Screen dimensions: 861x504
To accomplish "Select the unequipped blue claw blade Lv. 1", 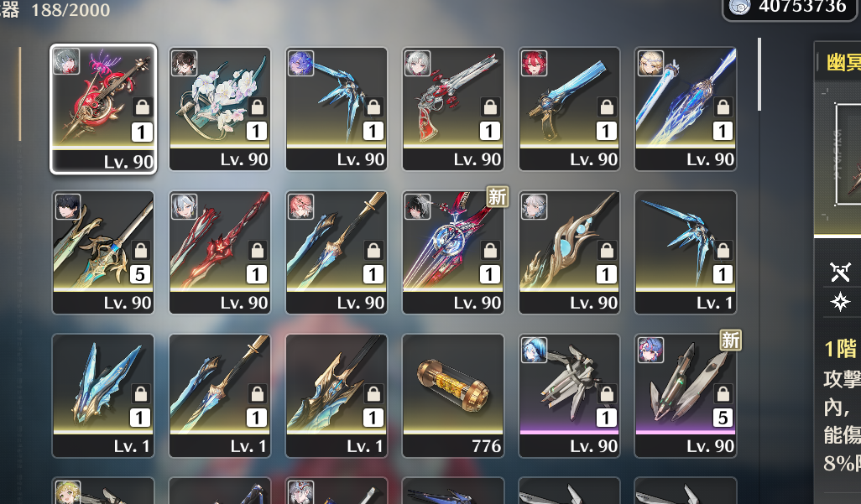I will coord(686,252).
